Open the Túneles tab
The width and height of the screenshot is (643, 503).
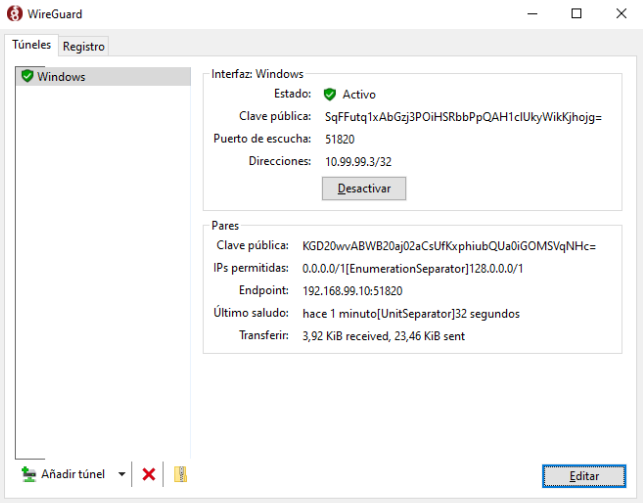point(31,45)
